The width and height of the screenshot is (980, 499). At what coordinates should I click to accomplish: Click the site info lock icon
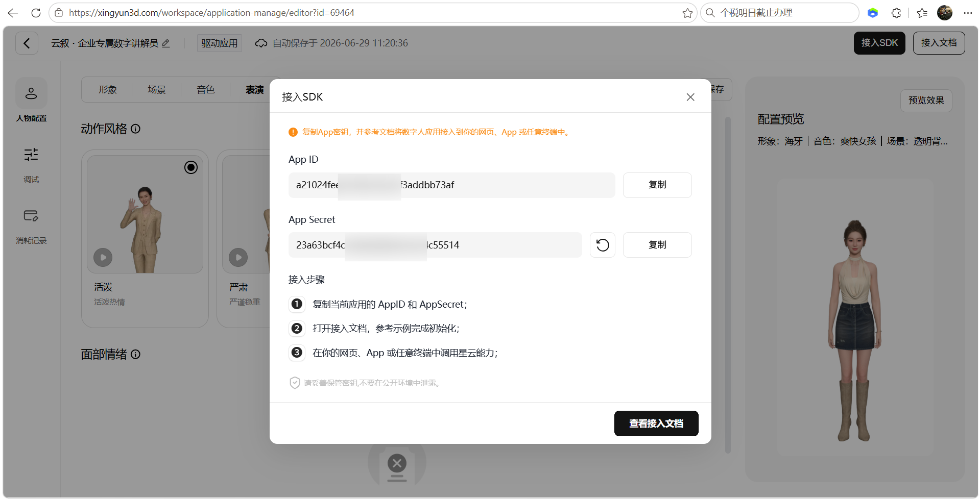pyautogui.click(x=59, y=13)
